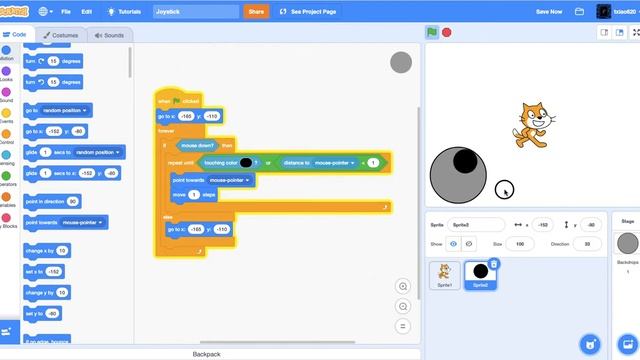Screen dimensions: 640x360
Task: Click the 'turn clockwise 15 degrees' block
Action: coord(53,61)
